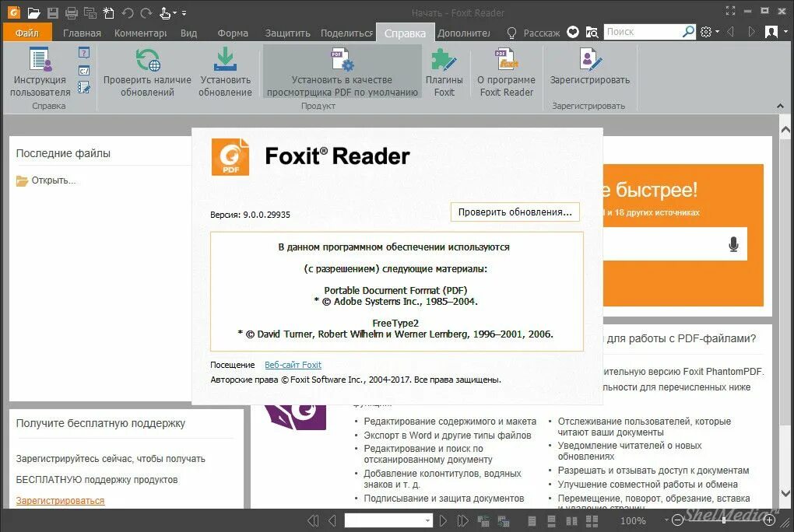Image resolution: width=794 pixels, height=532 pixels.
Task: Switch to the Поделиться tab
Action: click(347, 33)
